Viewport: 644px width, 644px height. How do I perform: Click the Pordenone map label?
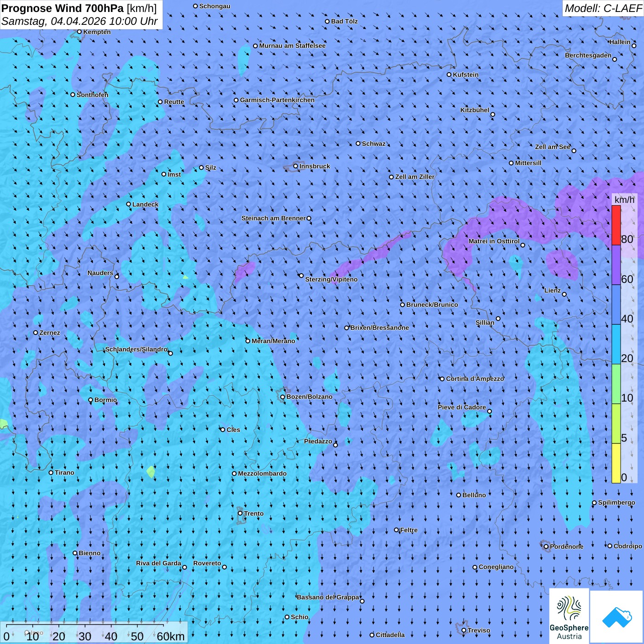coord(566,546)
